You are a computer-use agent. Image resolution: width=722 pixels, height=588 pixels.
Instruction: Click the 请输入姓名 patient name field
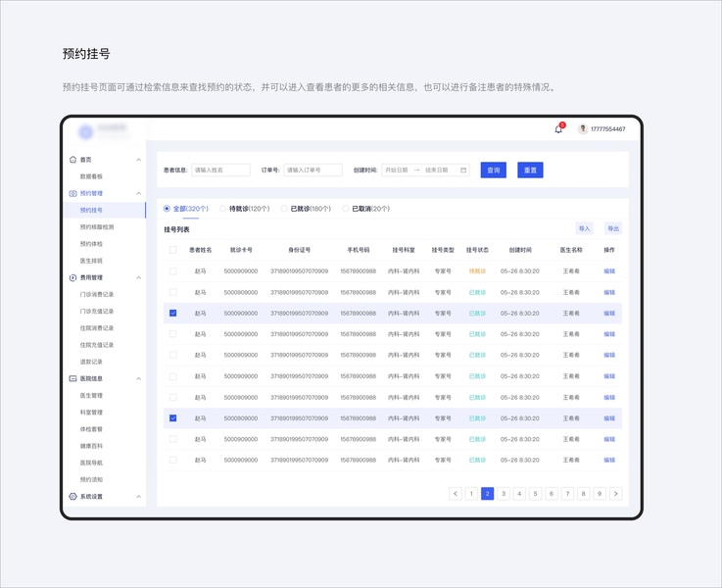coord(220,170)
